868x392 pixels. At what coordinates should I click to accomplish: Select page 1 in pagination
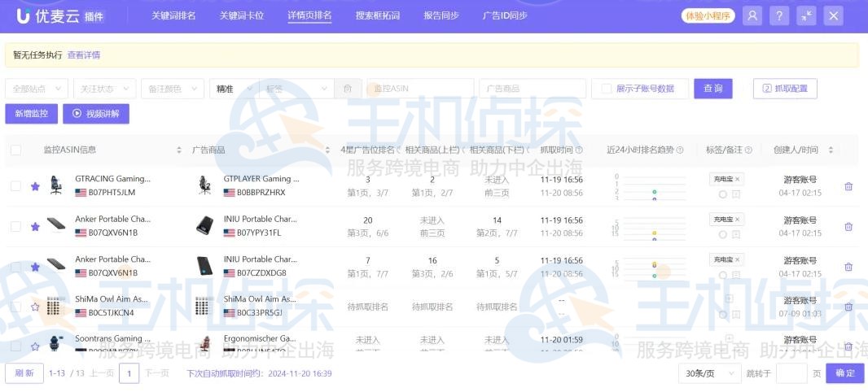(129, 374)
